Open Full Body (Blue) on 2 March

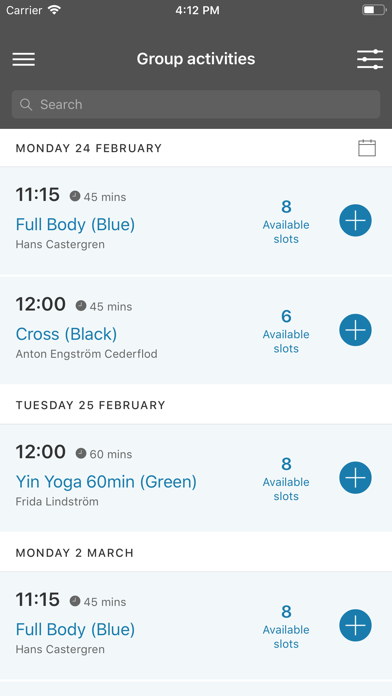75,629
